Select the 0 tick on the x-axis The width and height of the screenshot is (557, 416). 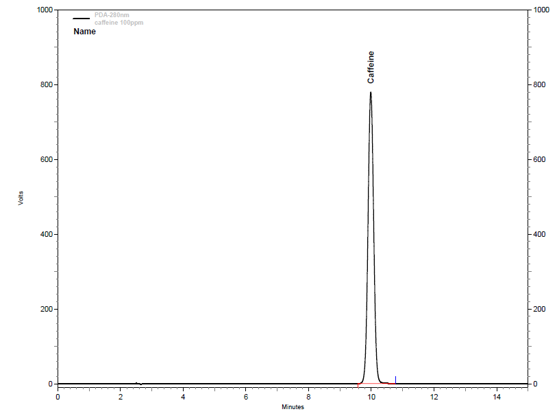coord(58,397)
